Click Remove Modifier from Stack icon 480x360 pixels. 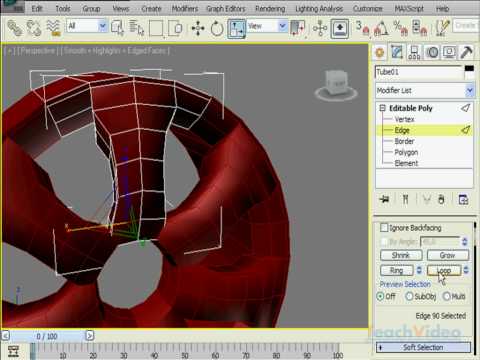point(441,199)
